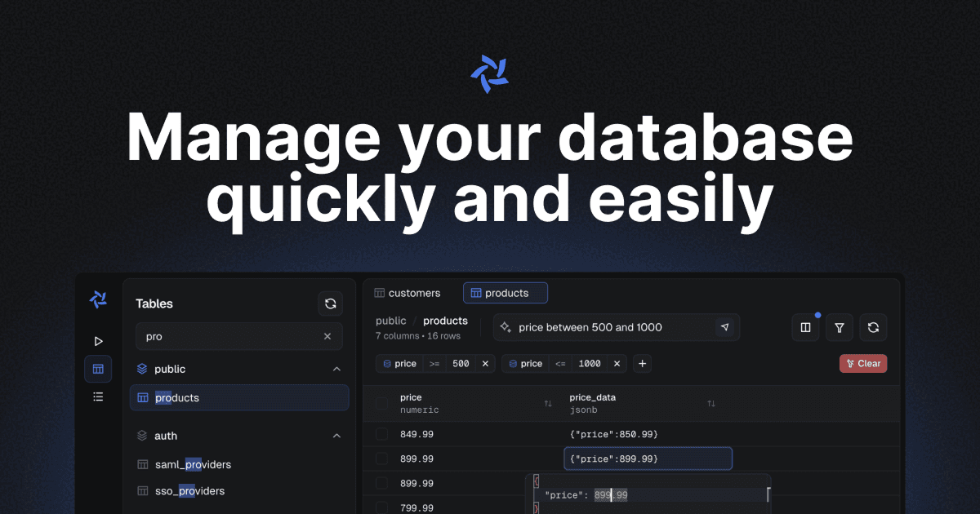Select the row containing 849.99
Screen dimensions: 980x514
(x=381, y=434)
